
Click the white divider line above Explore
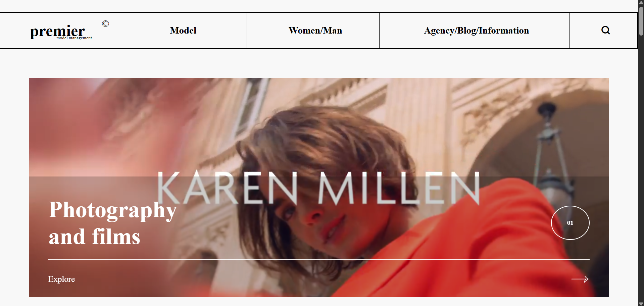tap(319, 260)
